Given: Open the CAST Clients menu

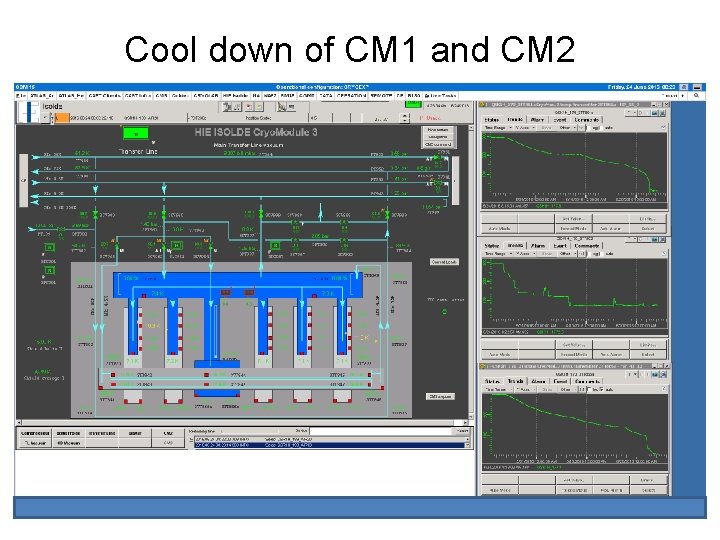Looking at the screenshot, I should [x=104, y=96].
